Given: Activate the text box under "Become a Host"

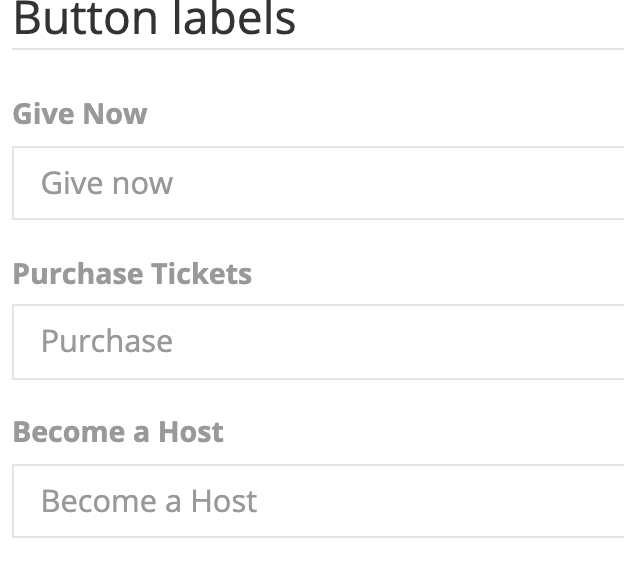Looking at the screenshot, I should pos(320,501).
